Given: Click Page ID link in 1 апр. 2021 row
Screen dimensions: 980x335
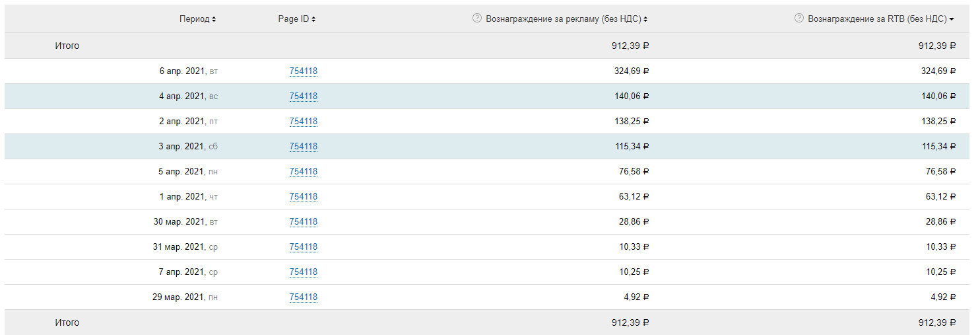Looking at the screenshot, I should tap(303, 197).
